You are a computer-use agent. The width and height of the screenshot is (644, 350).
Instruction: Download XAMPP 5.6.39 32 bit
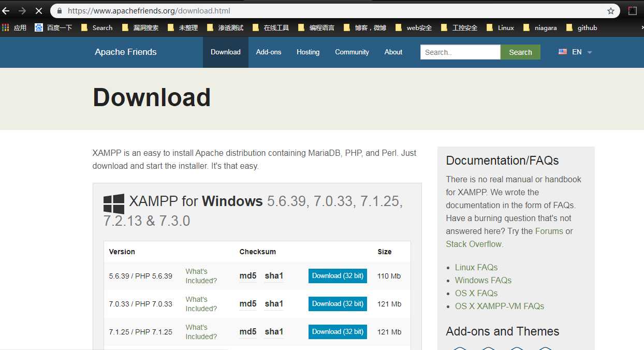click(338, 276)
